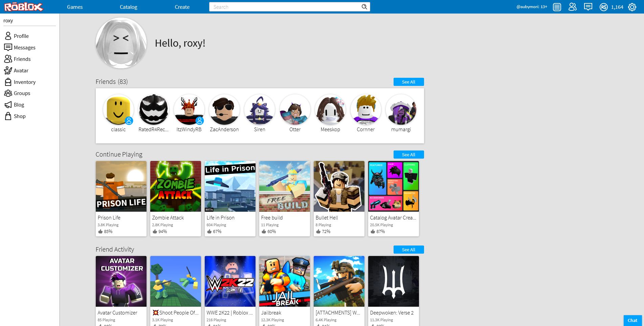Image resolution: width=644 pixels, height=326 pixels.
Task: Open Zombie Attack game thumbnail
Action: pos(176,186)
